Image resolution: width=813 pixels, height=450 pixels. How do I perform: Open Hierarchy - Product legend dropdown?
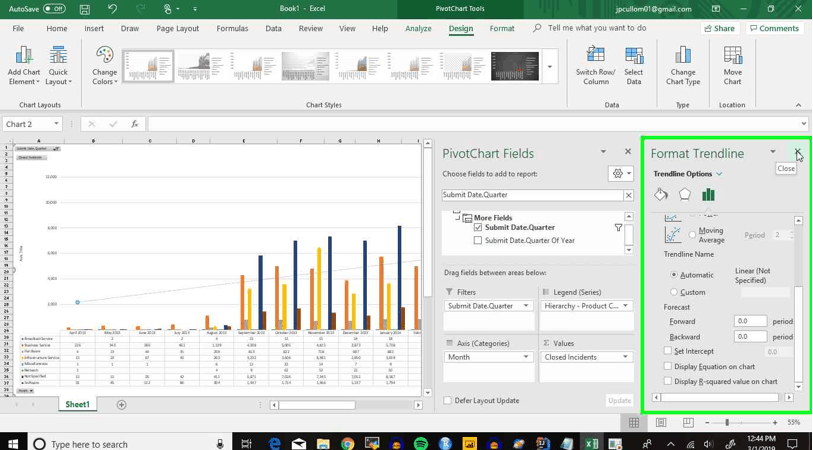coord(625,306)
